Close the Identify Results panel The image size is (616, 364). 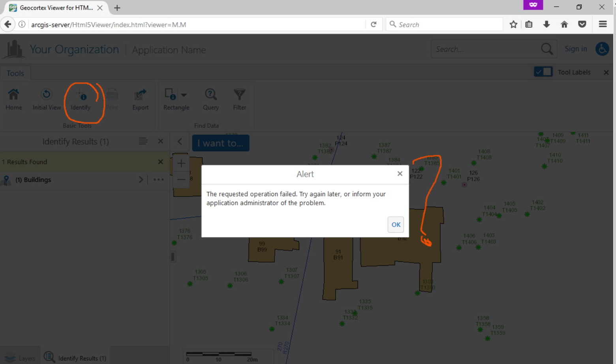tap(160, 141)
